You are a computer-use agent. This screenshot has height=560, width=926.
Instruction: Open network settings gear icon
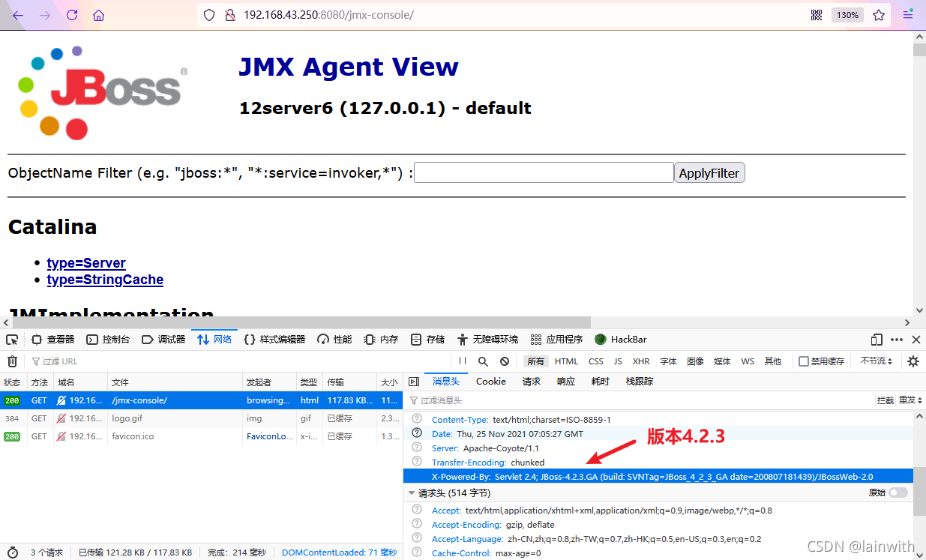[x=913, y=361]
